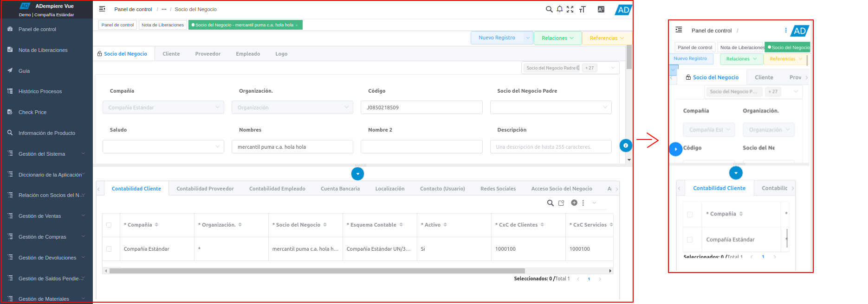Open the font size selector icon

tap(583, 9)
